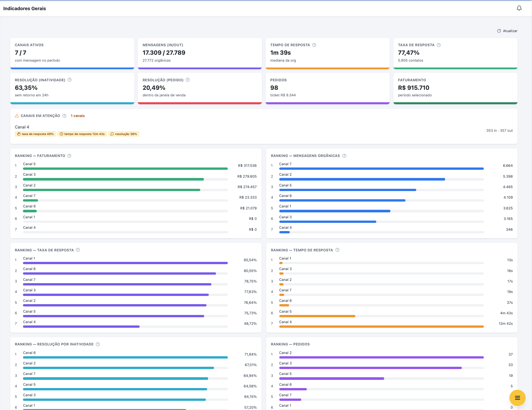Click help icon beside Taxa de Resposta card title
This screenshot has height=410, width=532.
[439, 45]
